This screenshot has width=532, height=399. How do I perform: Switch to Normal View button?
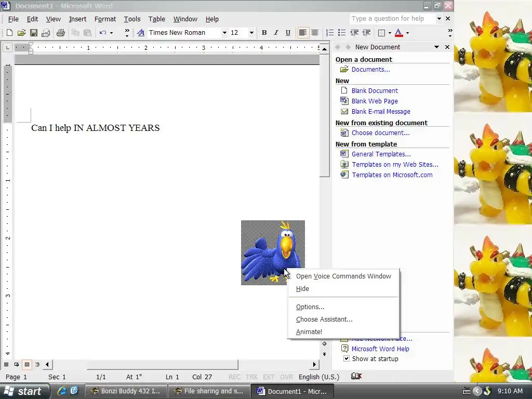pyautogui.click(x=6, y=364)
